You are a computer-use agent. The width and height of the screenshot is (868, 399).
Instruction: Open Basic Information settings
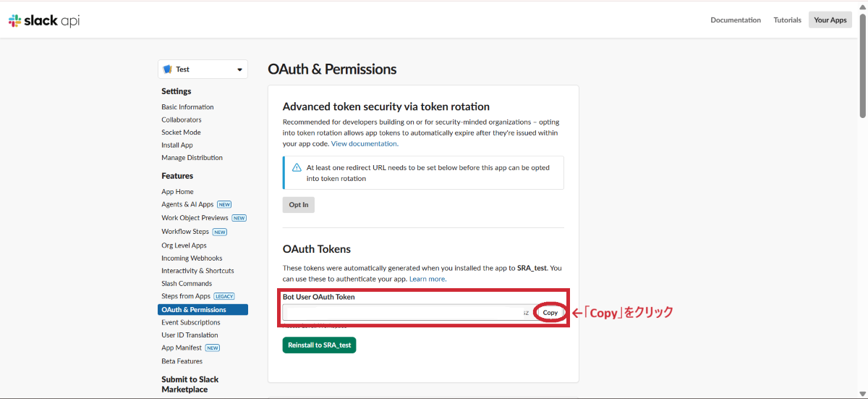pyautogui.click(x=187, y=107)
